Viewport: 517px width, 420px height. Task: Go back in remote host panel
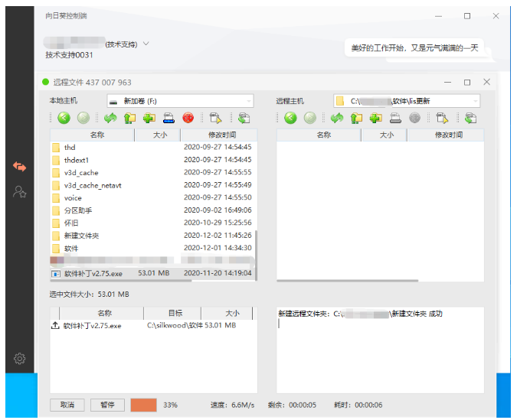point(290,118)
